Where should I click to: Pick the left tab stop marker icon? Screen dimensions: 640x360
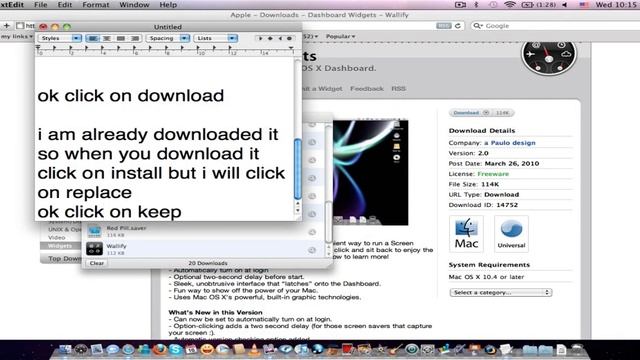260,38
